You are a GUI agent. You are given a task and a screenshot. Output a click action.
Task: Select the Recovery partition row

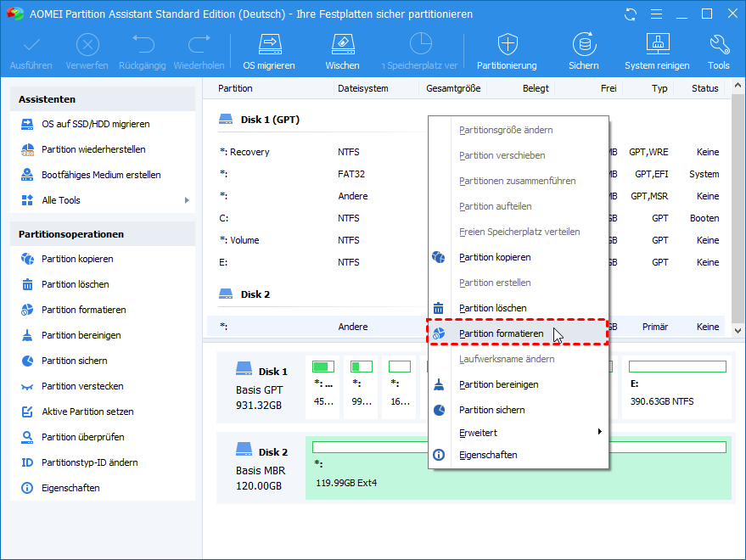(x=465, y=152)
